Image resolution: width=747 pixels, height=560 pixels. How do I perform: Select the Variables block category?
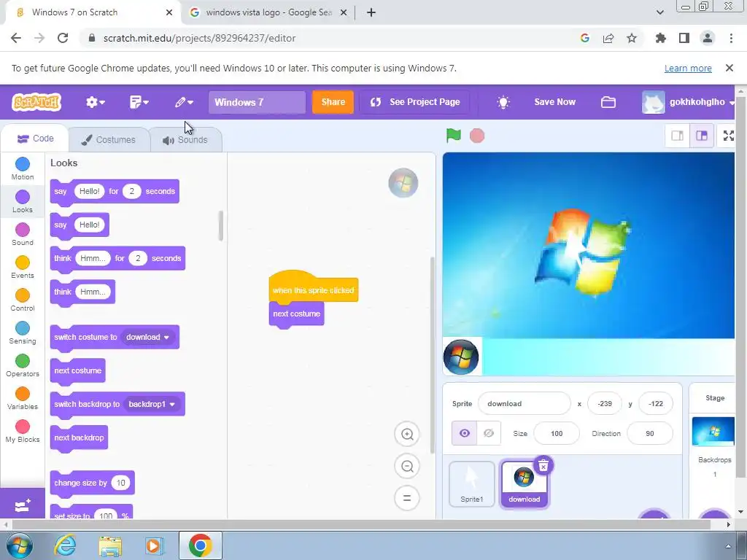[23, 399]
